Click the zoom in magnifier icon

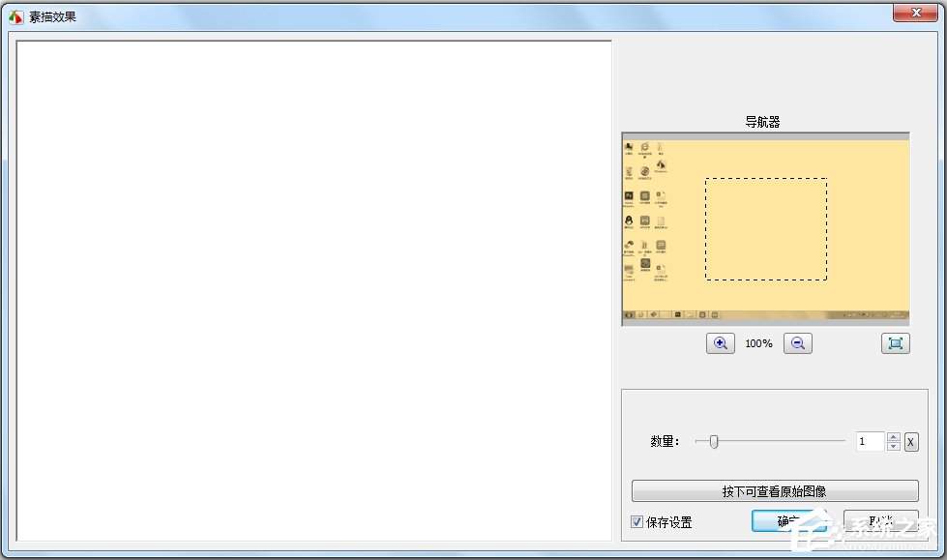[720, 343]
